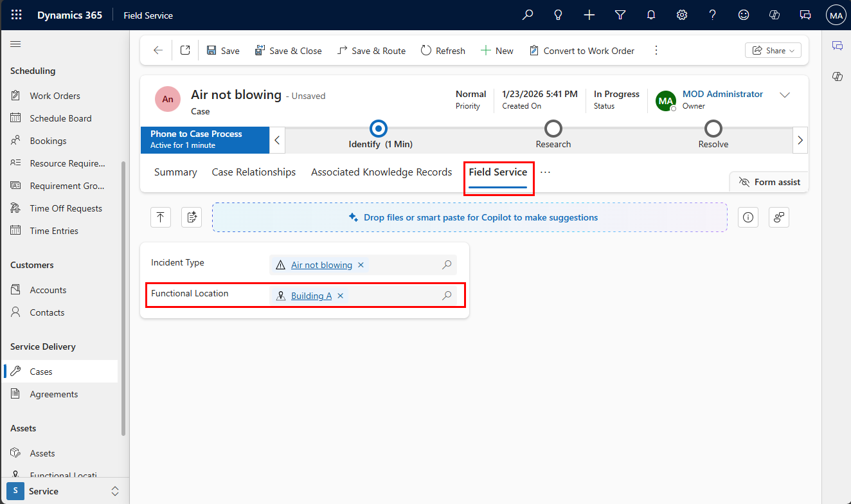Create a New case
This screenshot has height=504, width=851.
[x=497, y=51]
